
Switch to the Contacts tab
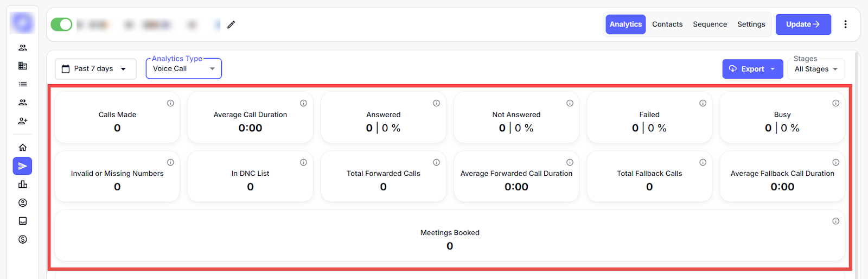667,24
